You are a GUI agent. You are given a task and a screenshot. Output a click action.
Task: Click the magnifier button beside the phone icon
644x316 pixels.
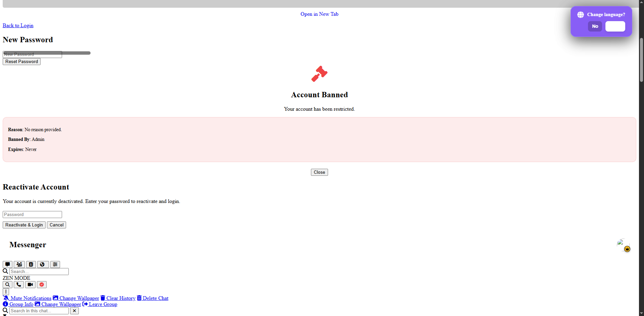(7, 284)
